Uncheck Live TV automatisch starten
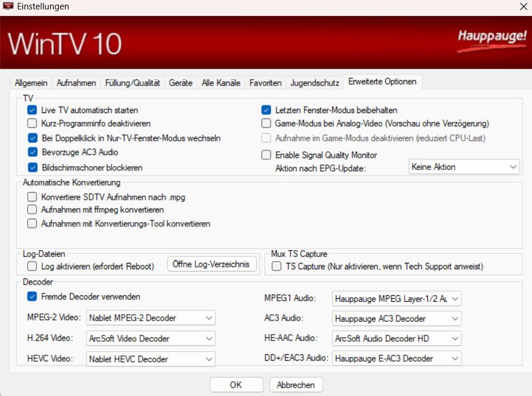This screenshot has height=396, width=532. click(x=32, y=110)
